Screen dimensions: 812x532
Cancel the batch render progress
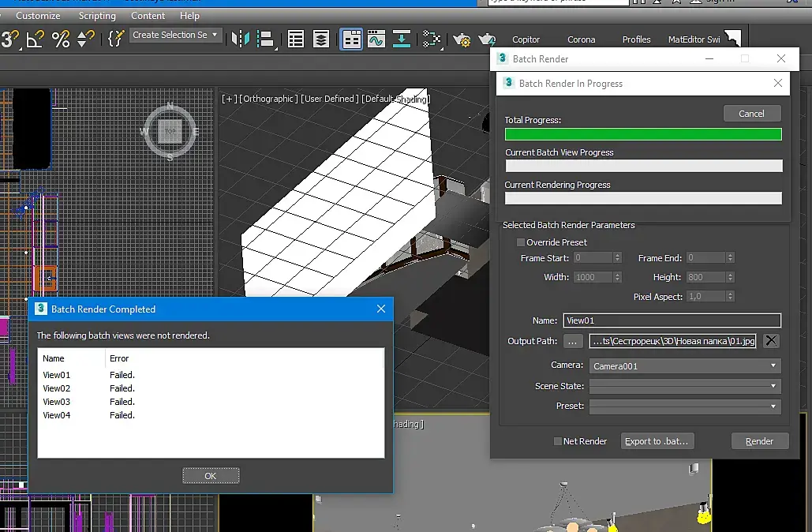[x=751, y=114]
